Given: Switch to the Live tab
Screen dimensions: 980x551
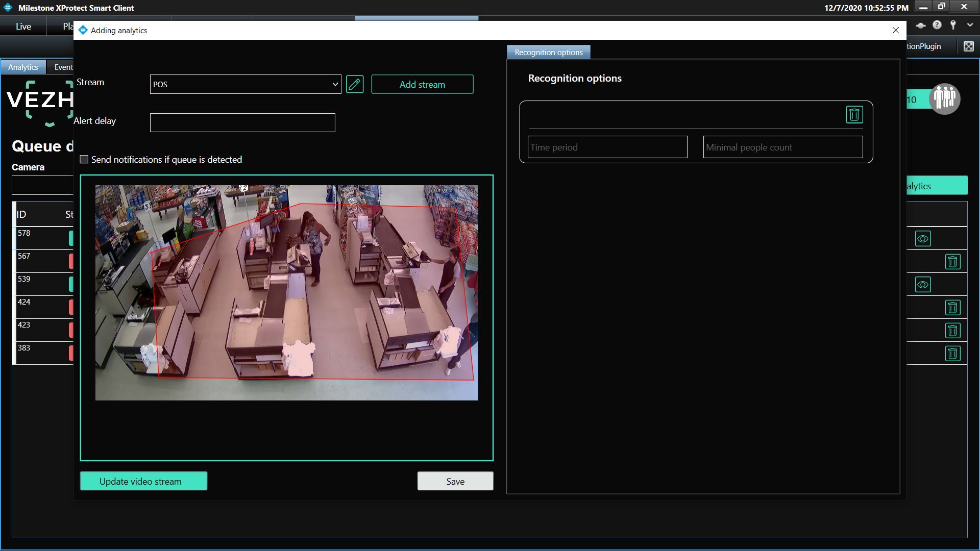Looking at the screenshot, I should (x=23, y=27).
